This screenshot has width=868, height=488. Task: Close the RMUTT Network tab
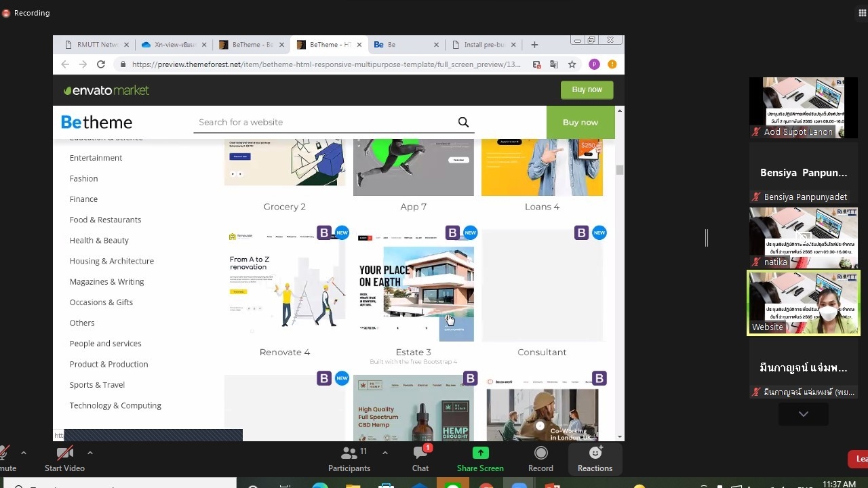pyautogui.click(x=126, y=45)
